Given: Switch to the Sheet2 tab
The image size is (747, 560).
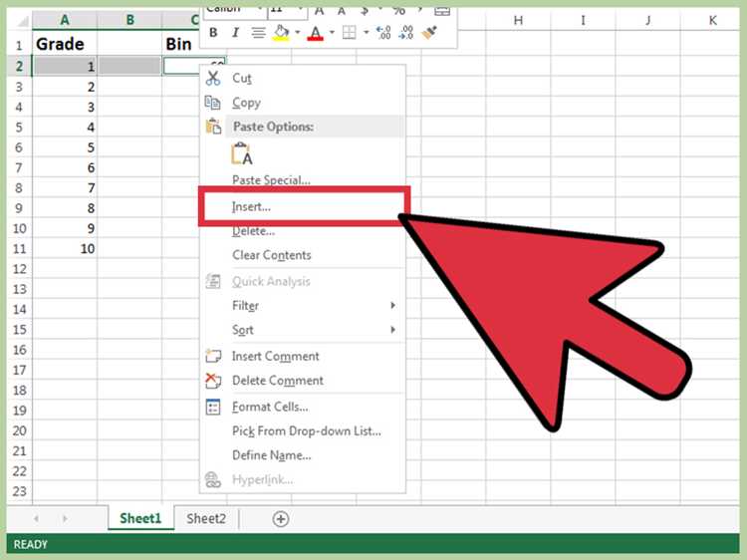Looking at the screenshot, I should [x=206, y=518].
